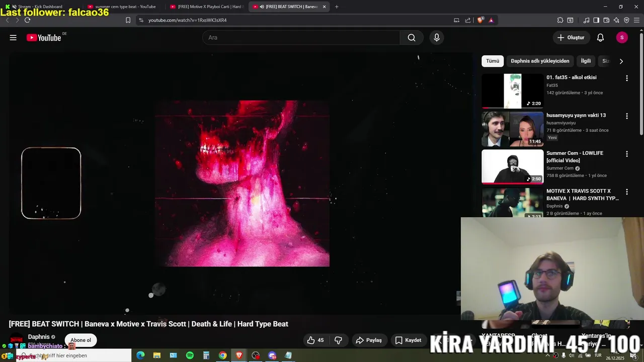Dislike the video with thumbs down

(x=339, y=340)
